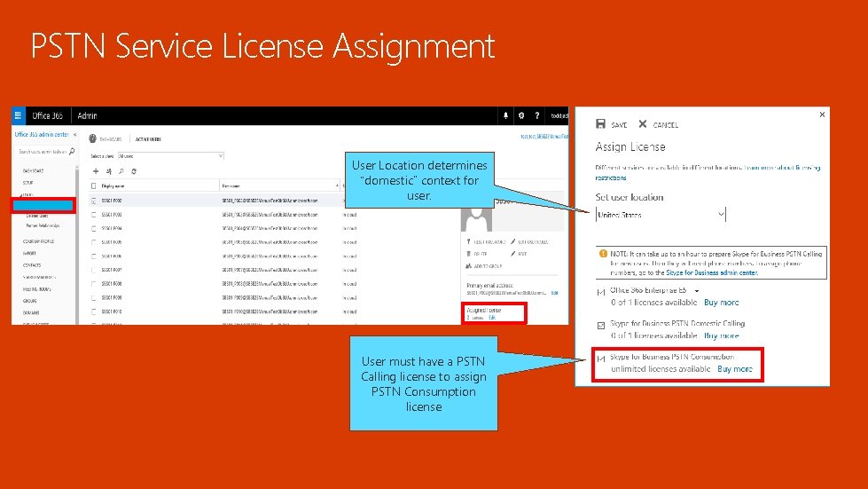Open the notifications bell in header
The image size is (868, 489).
505,115
